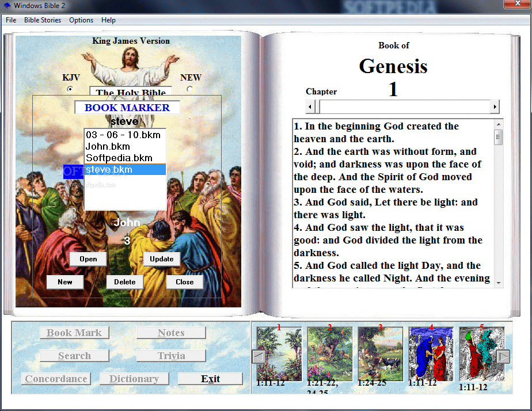Delete the selected bookmark
This screenshot has height=411, width=532.
(x=124, y=282)
